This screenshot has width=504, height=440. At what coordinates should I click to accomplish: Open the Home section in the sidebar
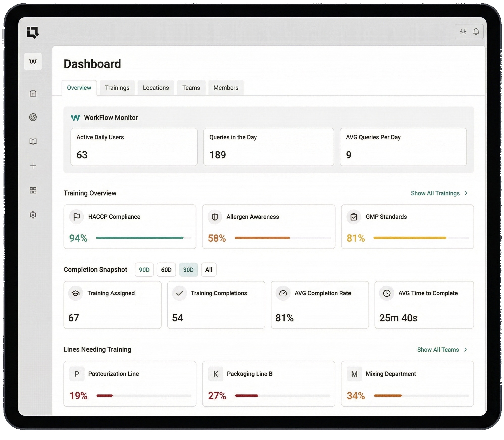33,93
